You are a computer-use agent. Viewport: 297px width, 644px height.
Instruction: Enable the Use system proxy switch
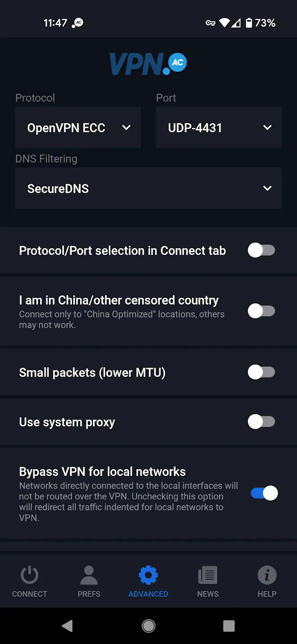(261, 422)
